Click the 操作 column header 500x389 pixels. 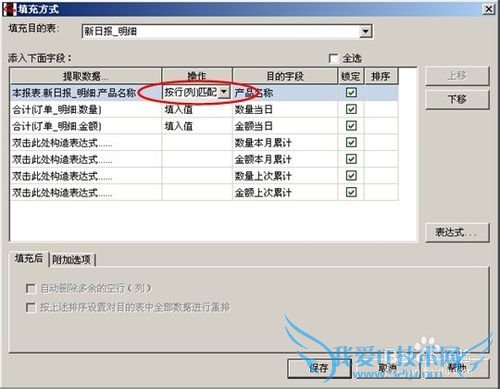pos(197,76)
